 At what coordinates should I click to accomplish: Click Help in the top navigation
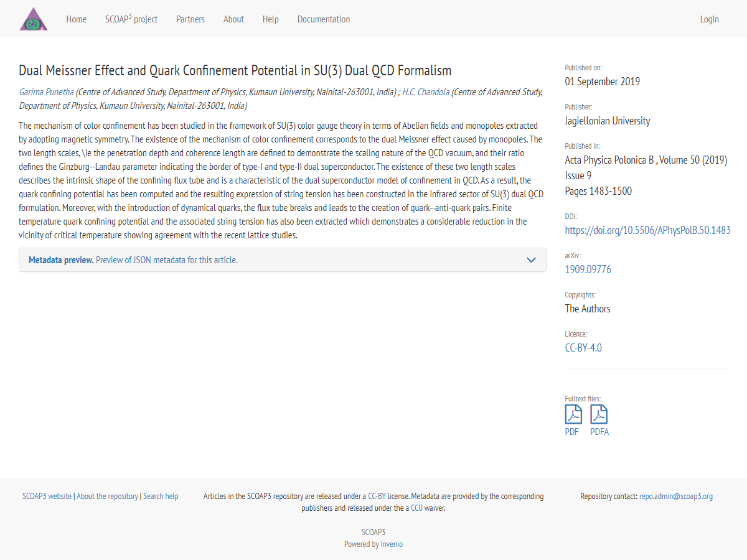(270, 19)
